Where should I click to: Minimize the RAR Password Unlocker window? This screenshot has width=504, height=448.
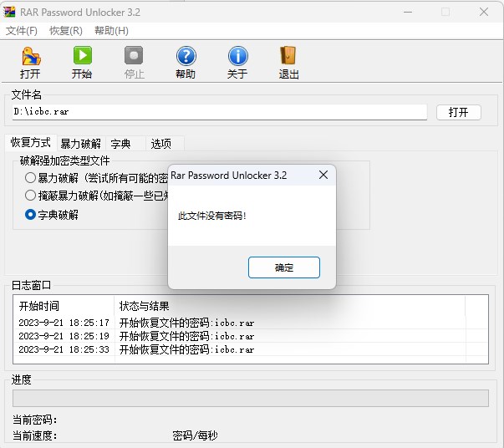[408, 13]
